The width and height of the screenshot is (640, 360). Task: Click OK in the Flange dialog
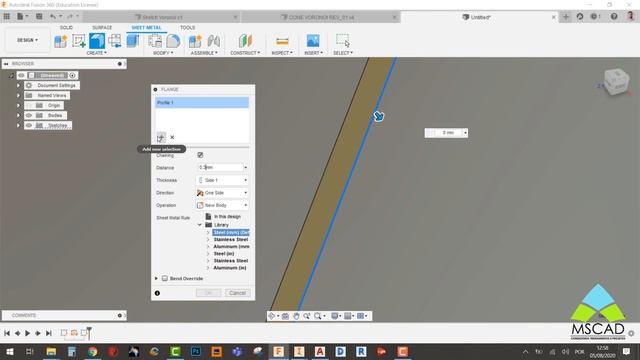[x=209, y=293]
